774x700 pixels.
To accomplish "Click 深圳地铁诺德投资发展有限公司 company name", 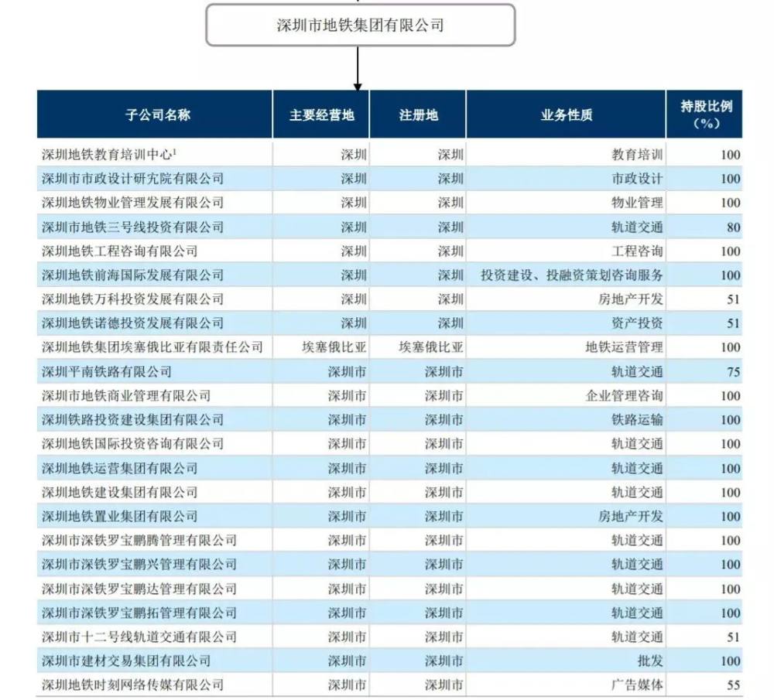I will click(x=133, y=323).
